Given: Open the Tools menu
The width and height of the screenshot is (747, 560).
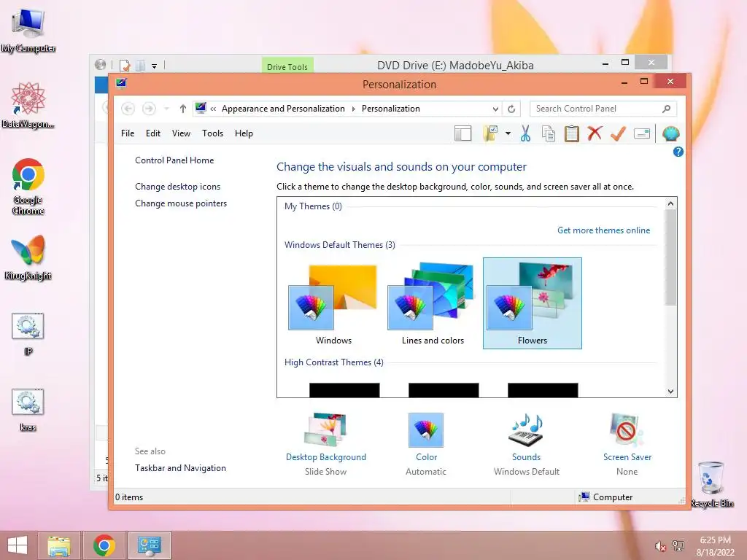Looking at the screenshot, I should coord(212,134).
